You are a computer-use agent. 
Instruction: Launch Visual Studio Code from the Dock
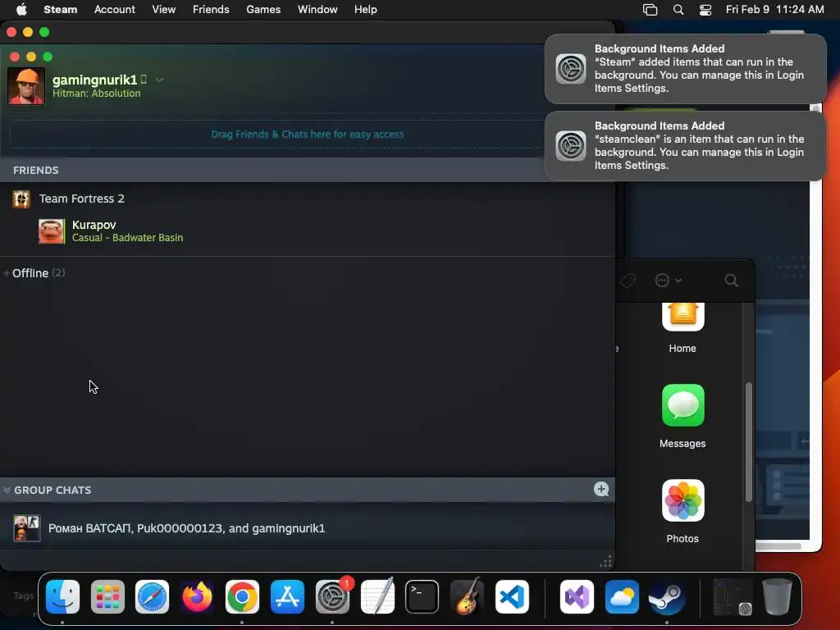512,597
